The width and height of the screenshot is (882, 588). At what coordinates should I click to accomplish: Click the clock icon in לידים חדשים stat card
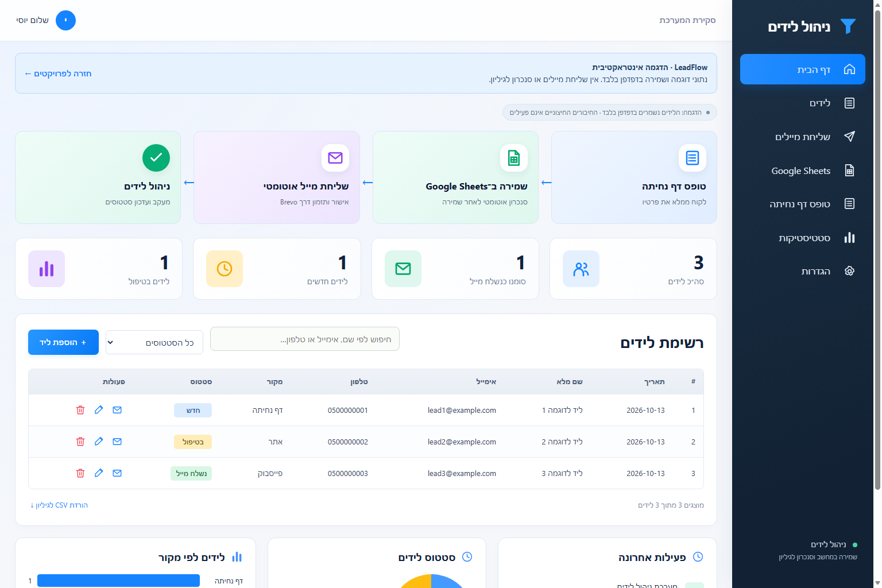(225, 269)
